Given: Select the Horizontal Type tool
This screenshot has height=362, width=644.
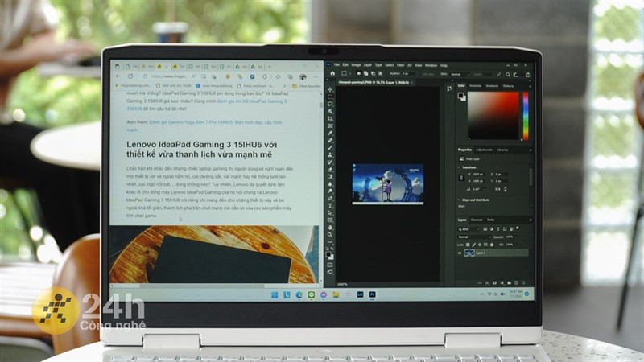Looking at the screenshot, I should (330, 206).
